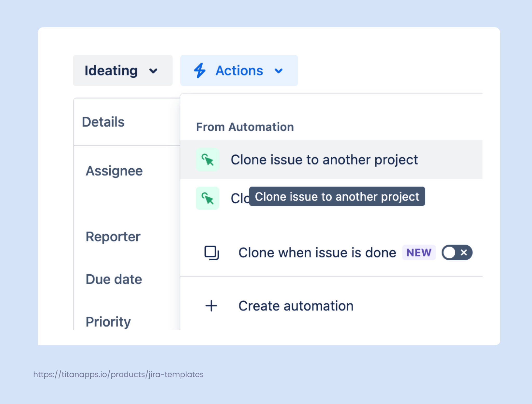Click the NEW badge next to Clone when issue is done
The height and width of the screenshot is (404, 532).
(x=419, y=252)
